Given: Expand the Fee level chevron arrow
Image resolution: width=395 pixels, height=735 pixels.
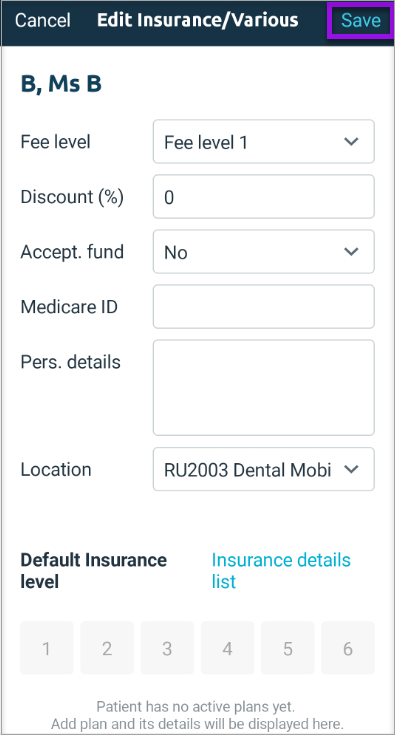Looking at the screenshot, I should [351, 142].
